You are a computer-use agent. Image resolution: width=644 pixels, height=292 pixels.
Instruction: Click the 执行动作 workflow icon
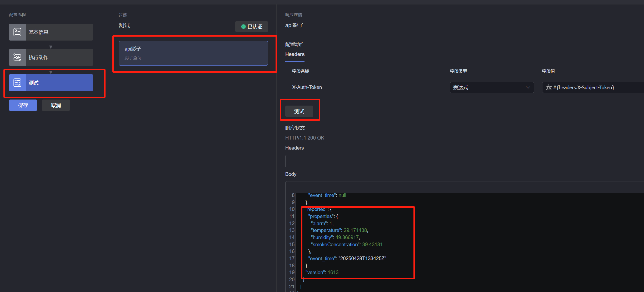click(x=17, y=57)
